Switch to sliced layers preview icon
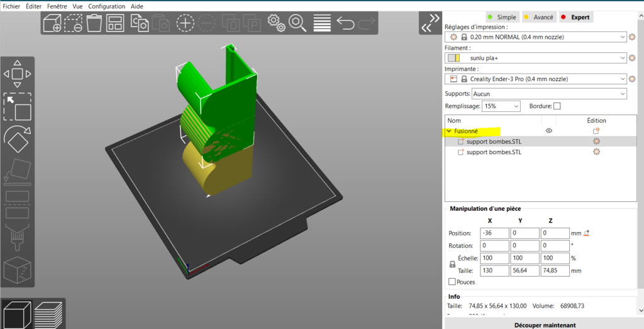Image resolution: width=644 pixels, height=329 pixels. 48,315
